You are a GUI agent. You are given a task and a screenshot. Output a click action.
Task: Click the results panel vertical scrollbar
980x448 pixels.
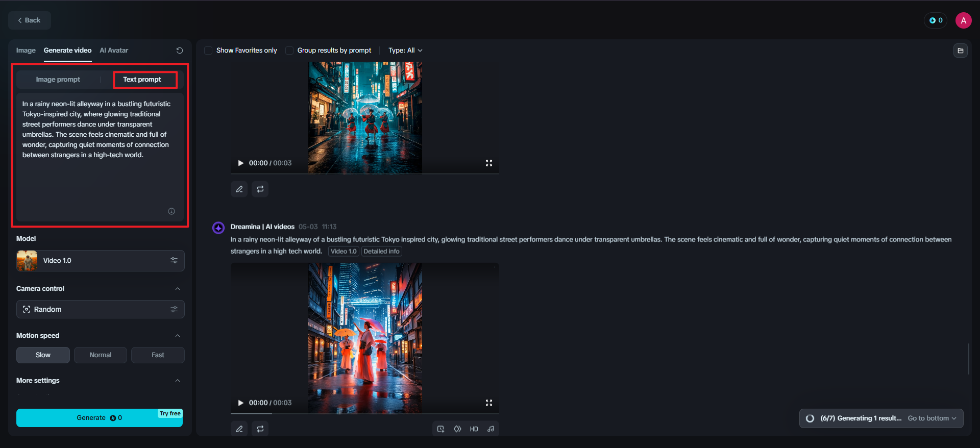(968, 359)
